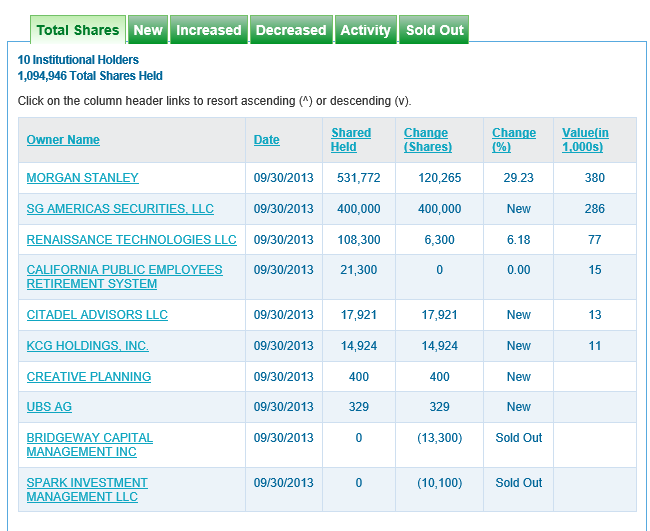Select KCG Holdings' 11 value cell

click(595, 346)
